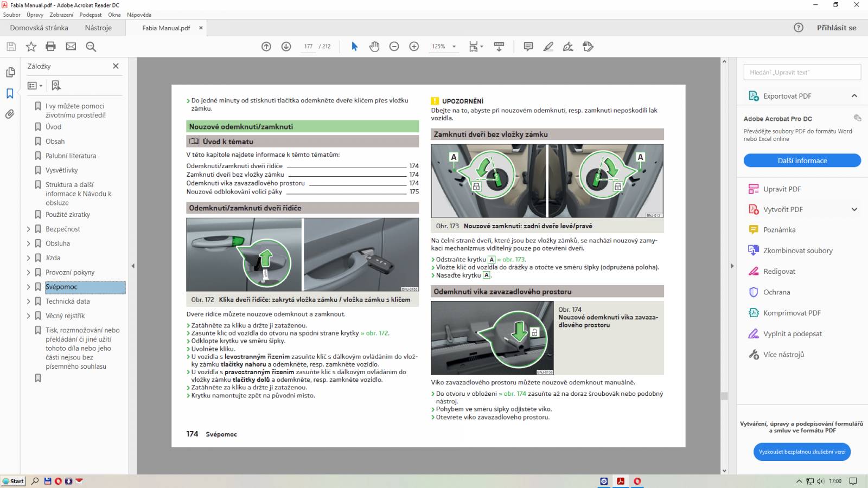Expand the Obsluha bookmark

click(29, 243)
